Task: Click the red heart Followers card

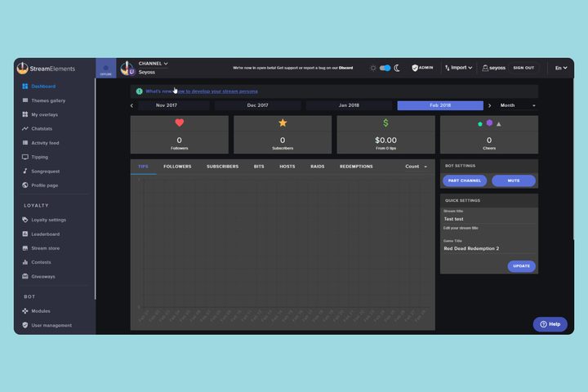Action: 179,135
